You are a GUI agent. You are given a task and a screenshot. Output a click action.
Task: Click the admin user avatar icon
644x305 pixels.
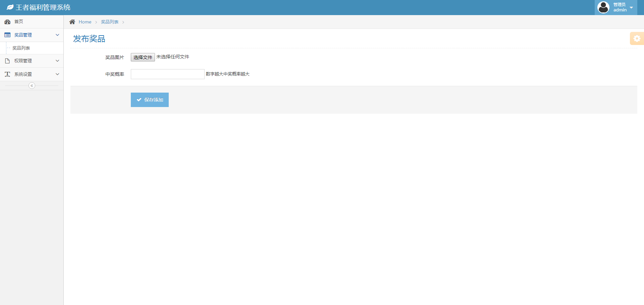click(603, 7)
